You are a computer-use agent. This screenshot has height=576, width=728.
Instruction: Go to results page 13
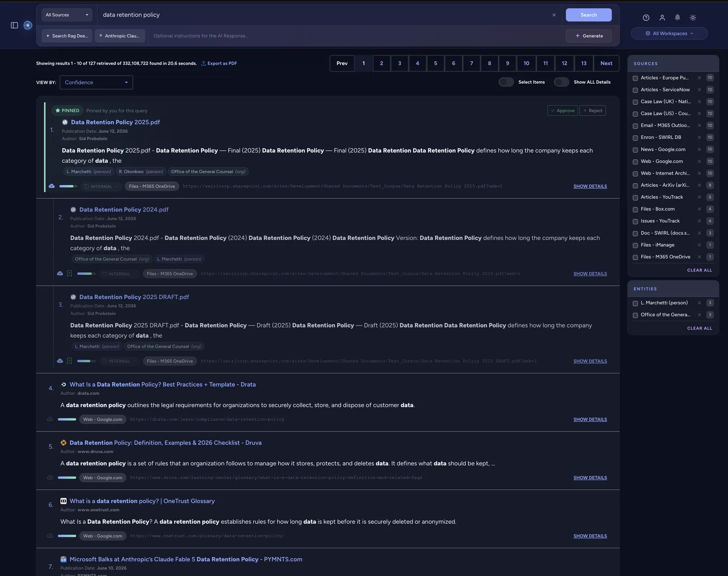click(584, 64)
